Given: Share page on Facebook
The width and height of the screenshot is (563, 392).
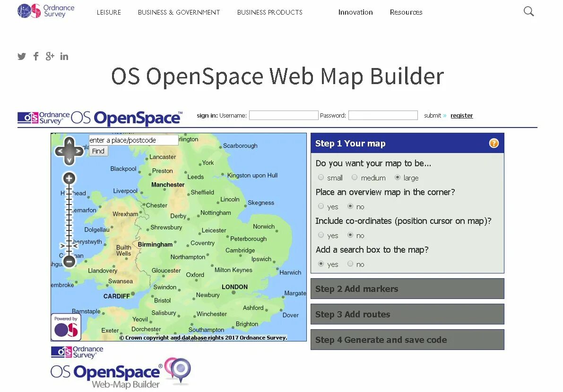Looking at the screenshot, I should (x=36, y=56).
